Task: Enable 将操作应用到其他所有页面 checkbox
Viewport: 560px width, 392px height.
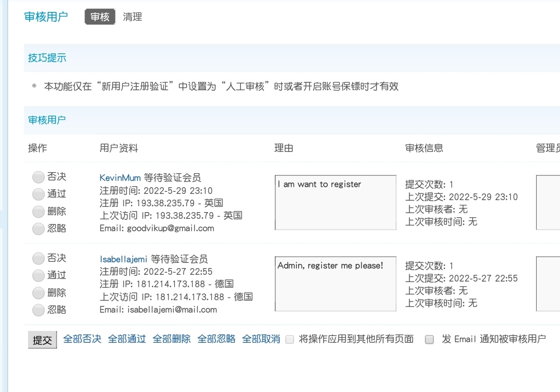Action: pos(290,339)
